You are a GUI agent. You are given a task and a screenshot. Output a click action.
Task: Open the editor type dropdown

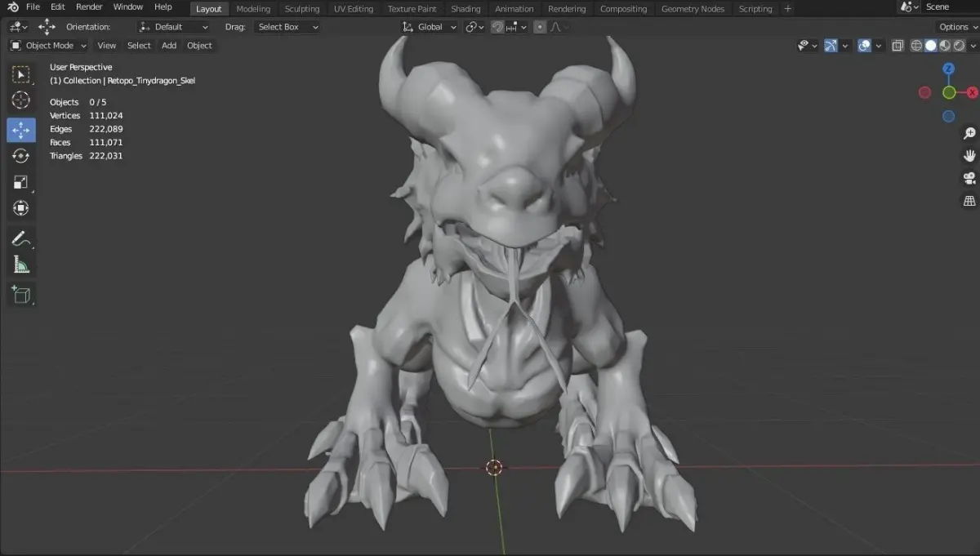click(18, 27)
